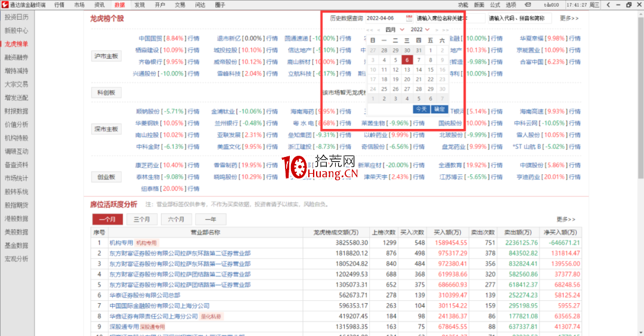Open the 功能 menu at top right
Viewport: 644px width, 336px height.
tap(463, 5)
